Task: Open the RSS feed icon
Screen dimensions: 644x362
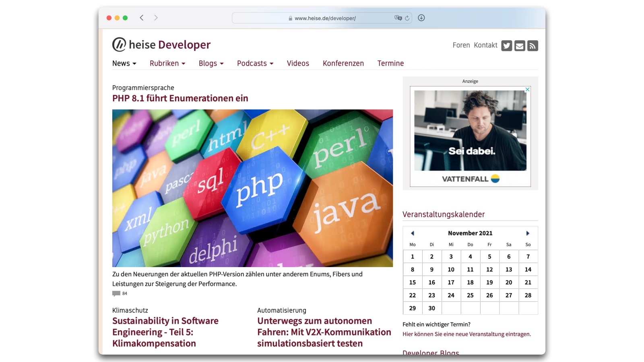Action: (533, 46)
